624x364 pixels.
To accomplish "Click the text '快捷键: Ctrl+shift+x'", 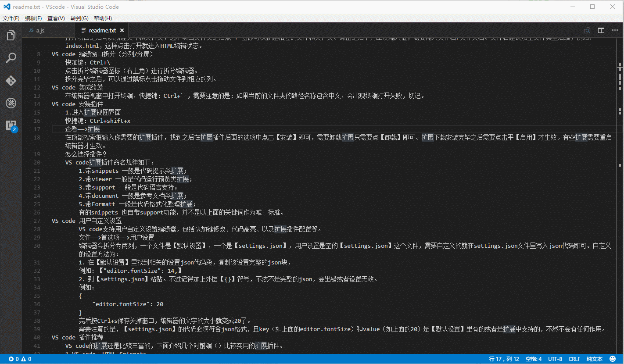I will (98, 121).
